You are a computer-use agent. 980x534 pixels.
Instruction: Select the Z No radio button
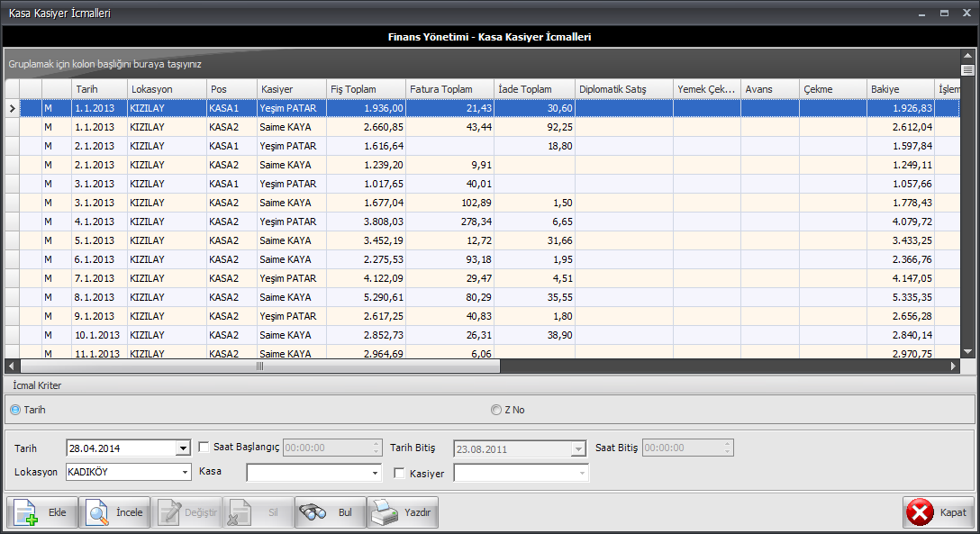[x=496, y=410]
